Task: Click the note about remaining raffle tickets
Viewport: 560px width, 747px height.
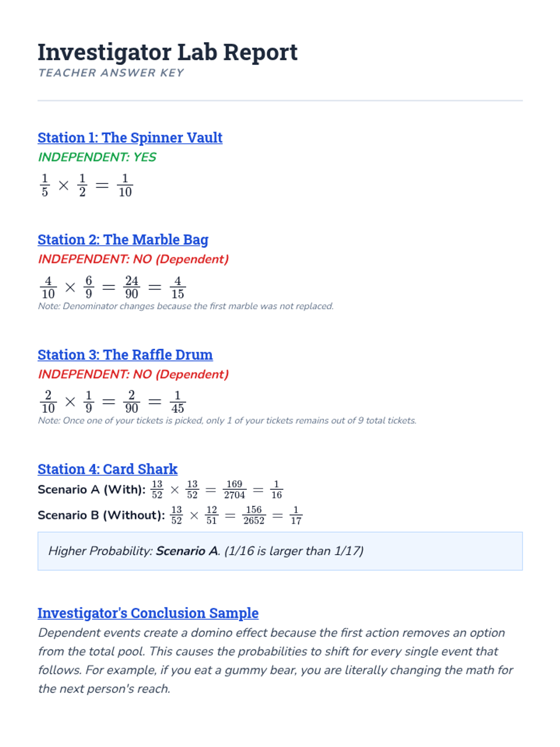Action: pos(227,421)
